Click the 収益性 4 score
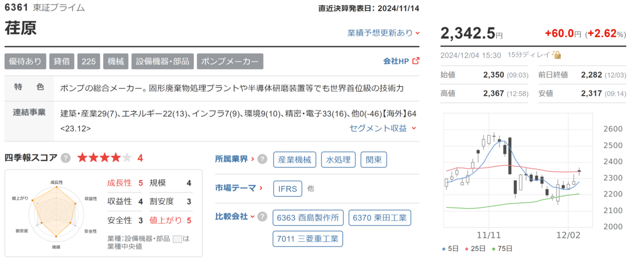Image resolution: width=644 pixels, height=259 pixels. 126,202
